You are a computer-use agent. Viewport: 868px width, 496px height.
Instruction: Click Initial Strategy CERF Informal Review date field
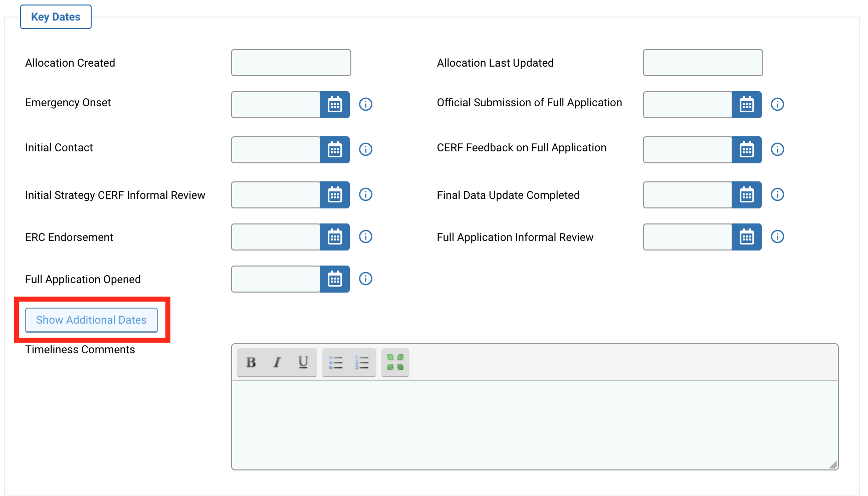pyautogui.click(x=276, y=195)
